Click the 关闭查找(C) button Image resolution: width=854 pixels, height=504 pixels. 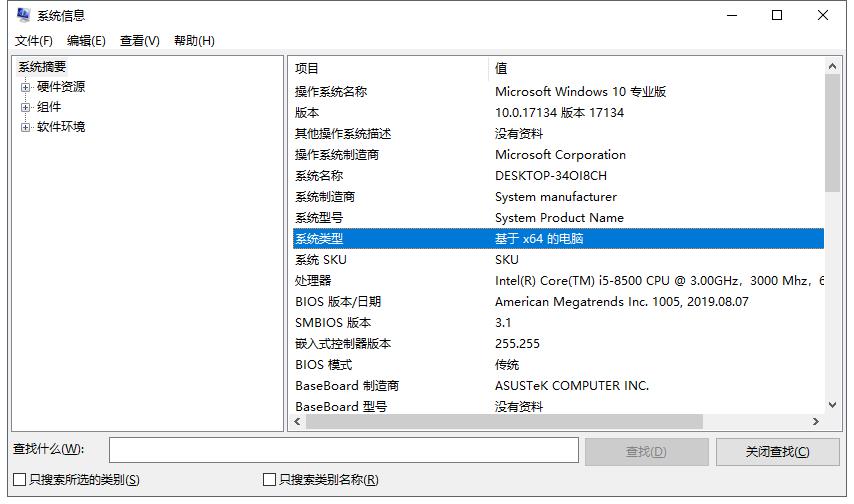coord(777,452)
